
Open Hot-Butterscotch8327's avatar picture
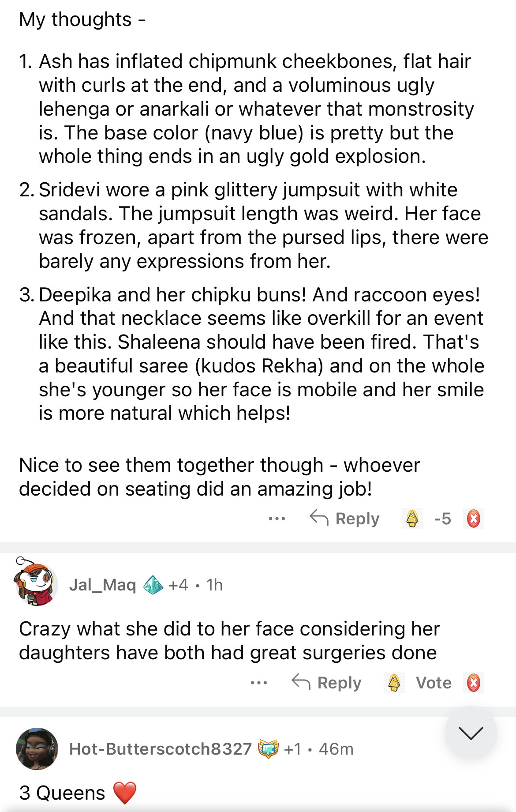click(37, 749)
